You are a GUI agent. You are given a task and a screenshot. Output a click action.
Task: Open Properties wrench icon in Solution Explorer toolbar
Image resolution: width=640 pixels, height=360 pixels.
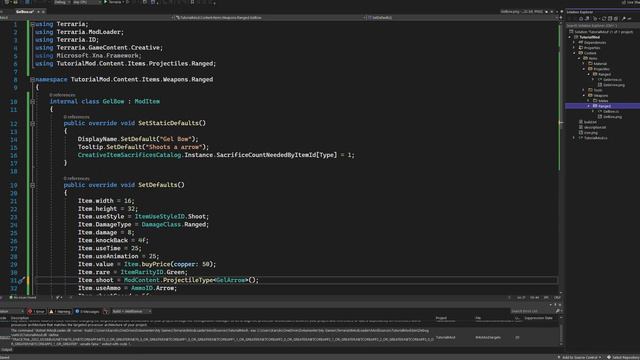(x=624, y=19)
